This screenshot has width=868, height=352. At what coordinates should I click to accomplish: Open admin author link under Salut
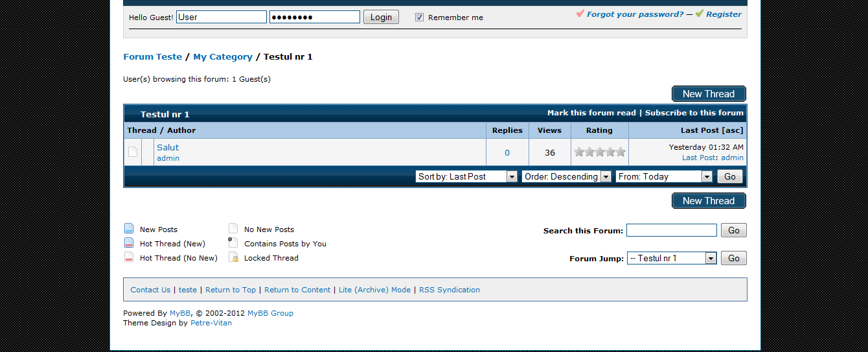pyautogui.click(x=168, y=158)
